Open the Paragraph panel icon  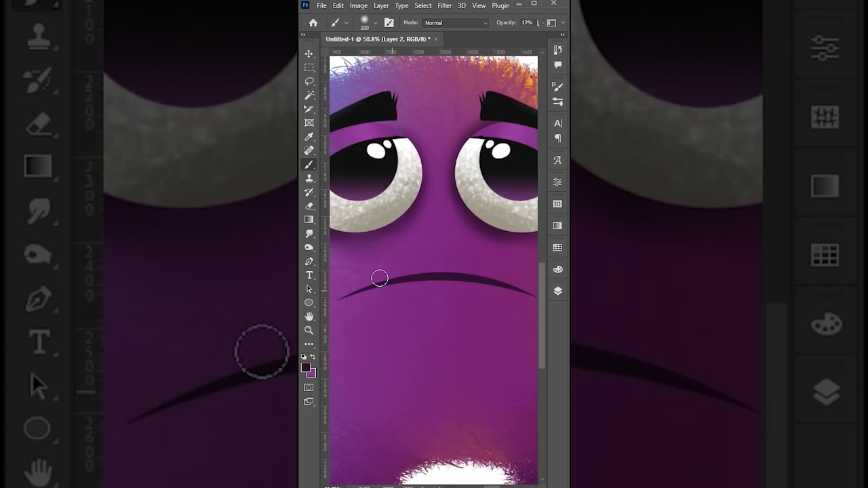557,138
